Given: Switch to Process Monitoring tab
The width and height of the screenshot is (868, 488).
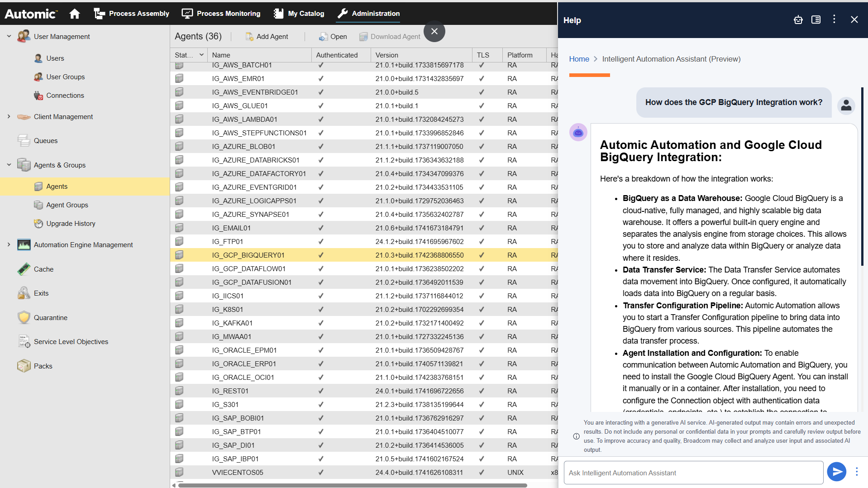Looking at the screenshot, I should 221,14.
